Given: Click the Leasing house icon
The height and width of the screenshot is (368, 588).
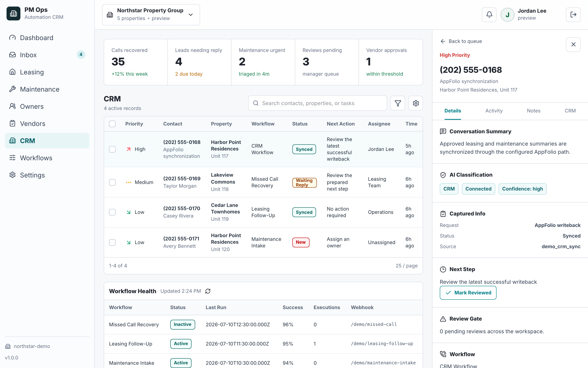Looking at the screenshot, I should pyautogui.click(x=12, y=72).
